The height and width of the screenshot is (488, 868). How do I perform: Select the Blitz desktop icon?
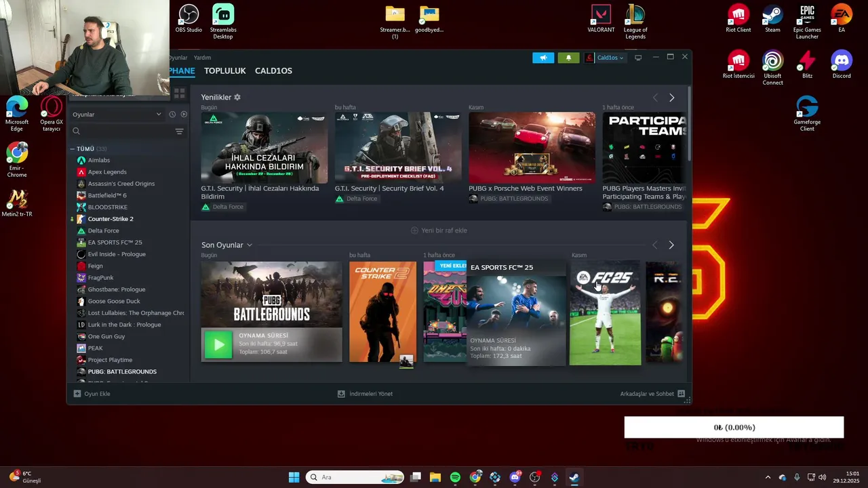pyautogui.click(x=807, y=64)
